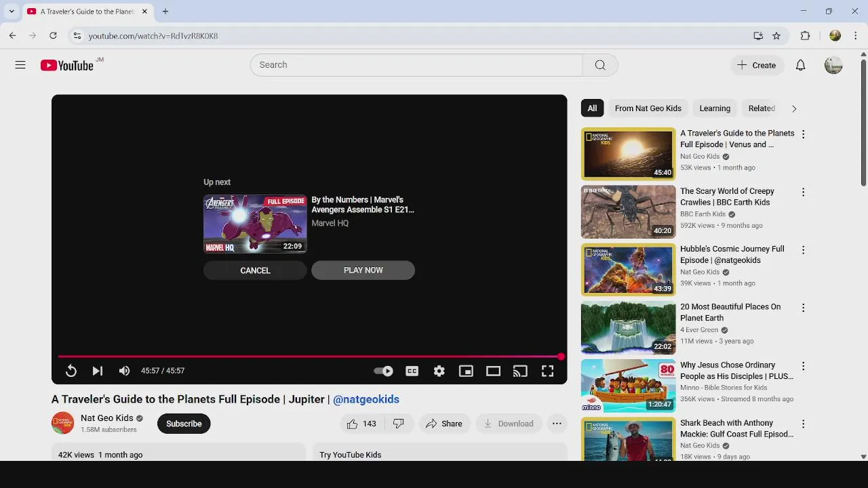
Task: Click the browser address bar URL
Action: (x=153, y=36)
